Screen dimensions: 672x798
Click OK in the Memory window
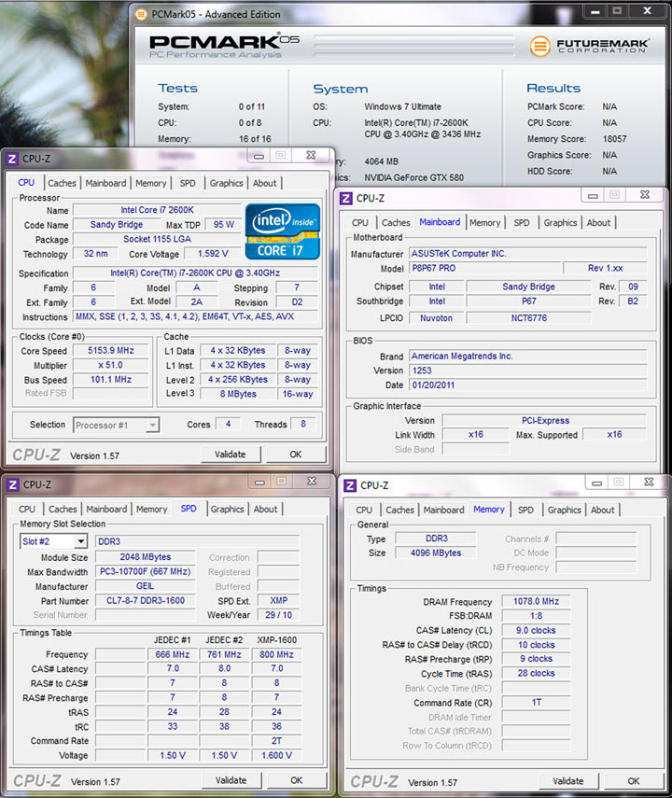point(634,781)
